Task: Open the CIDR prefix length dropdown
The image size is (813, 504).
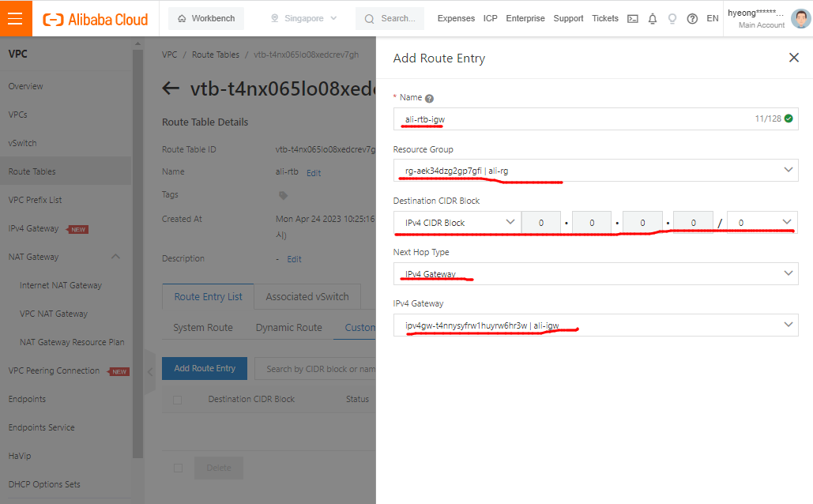Action: click(x=762, y=223)
